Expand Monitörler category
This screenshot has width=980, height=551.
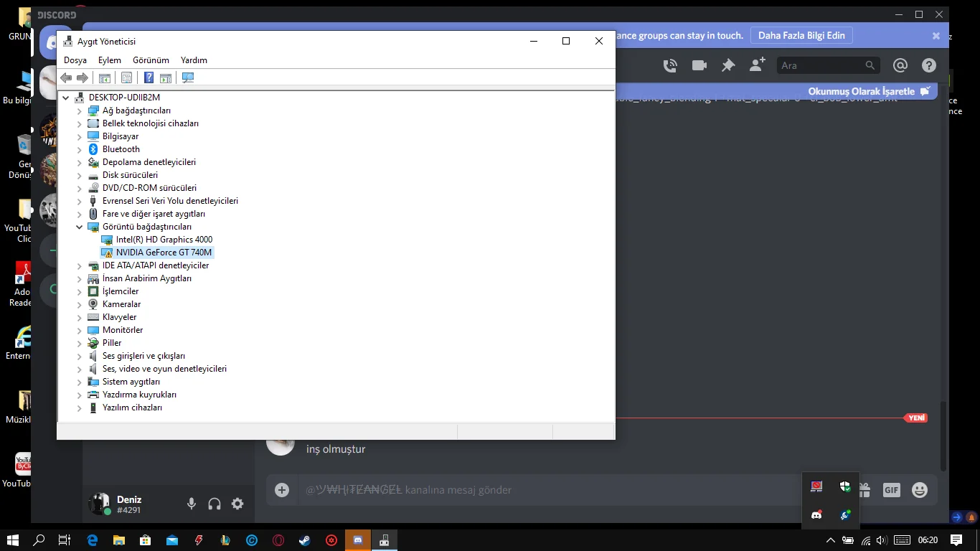click(x=80, y=330)
